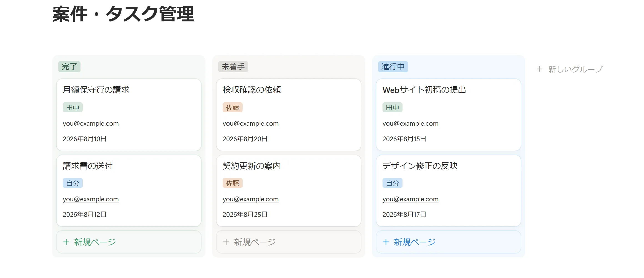Viewport: 644px width, 278px height.
Task: Select the 未着手 group label
Action: (233, 67)
